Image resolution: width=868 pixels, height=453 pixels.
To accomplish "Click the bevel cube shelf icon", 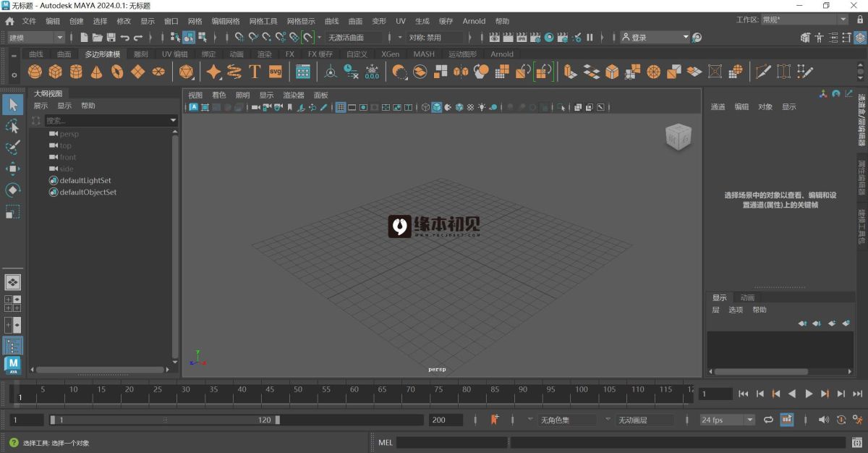I will 612,72.
